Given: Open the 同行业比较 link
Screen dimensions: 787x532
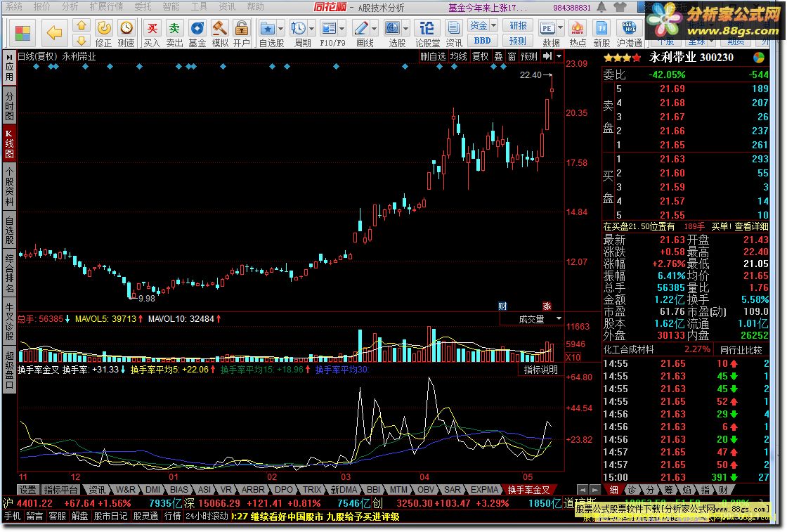Looking at the screenshot, I should (x=741, y=350).
